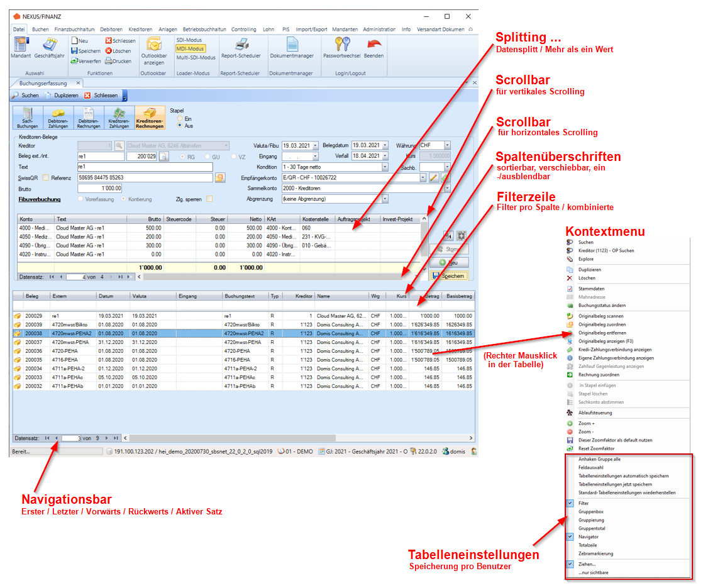Open the Eingang date dropdown
Image resolution: width=703 pixels, height=588 pixels.
pos(315,157)
